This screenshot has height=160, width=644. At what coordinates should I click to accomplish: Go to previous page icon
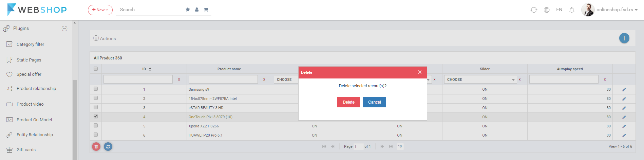(x=333, y=146)
